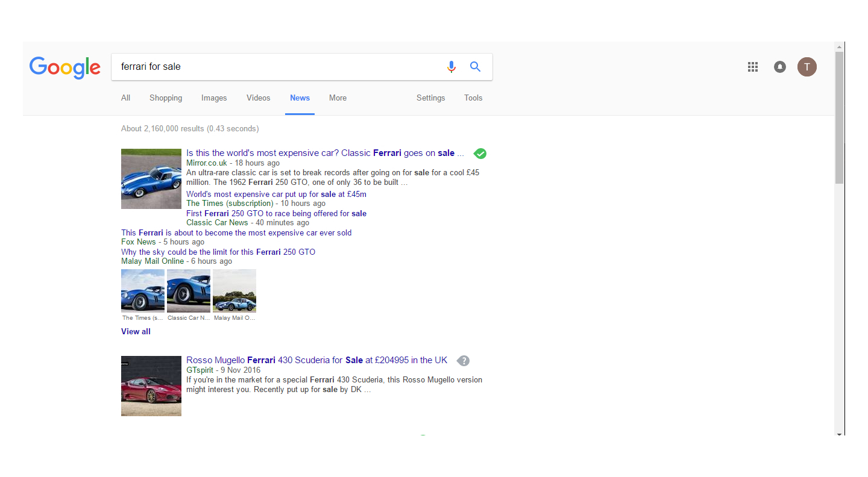Click 'Mirror.co.uk - 18 hours ago' source line
Image resolution: width=868 pixels, height=477 pixels.
tap(233, 163)
